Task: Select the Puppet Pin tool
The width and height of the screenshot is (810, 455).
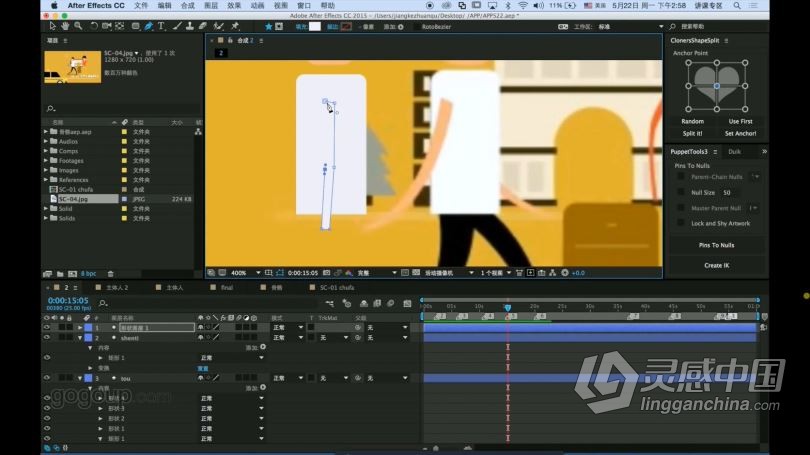Action: point(235,26)
